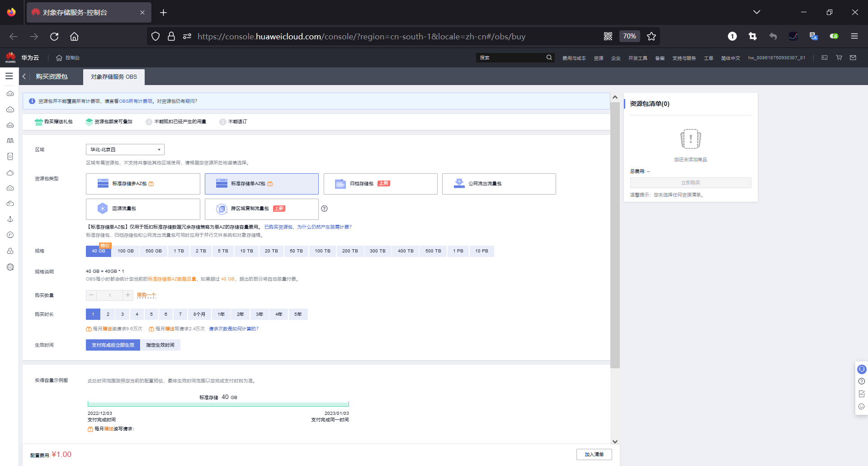Open the Firefox application menu
The height and width of the screenshot is (466, 868).
(x=854, y=36)
